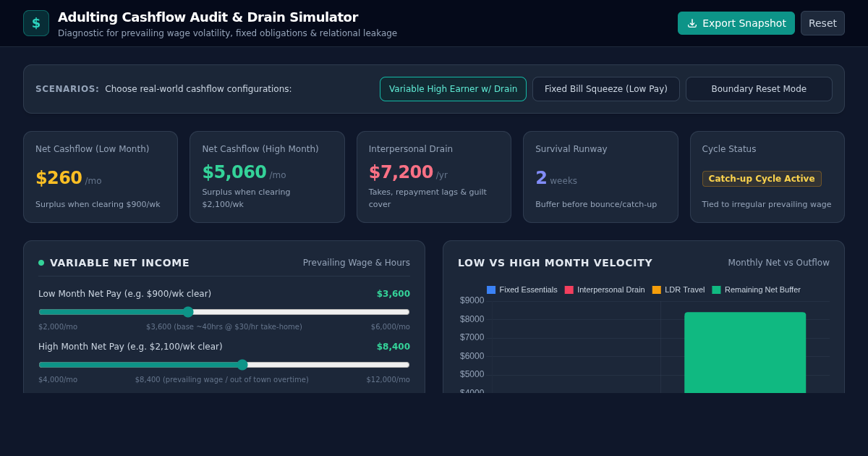Click the Prevailing Wage & Hours label

357,263
